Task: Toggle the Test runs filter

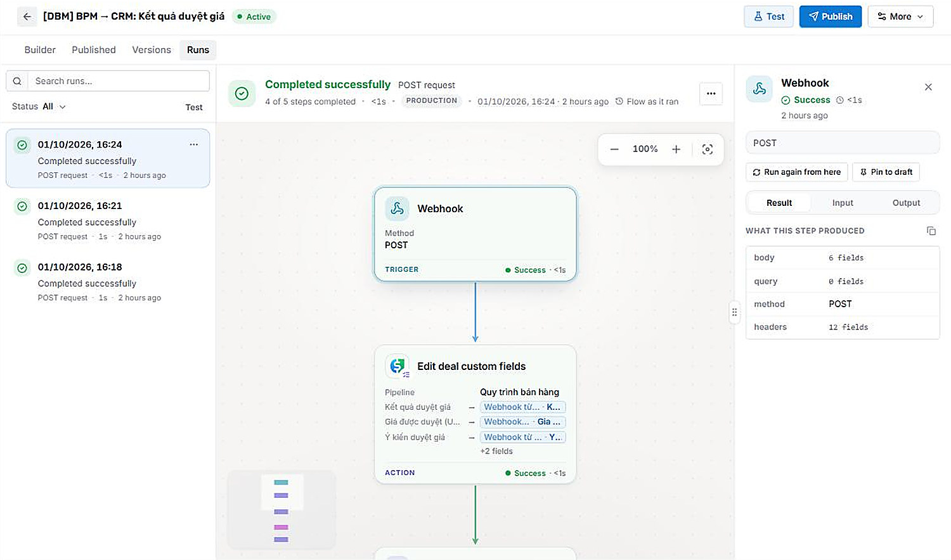Action: pyautogui.click(x=194, y=107)
